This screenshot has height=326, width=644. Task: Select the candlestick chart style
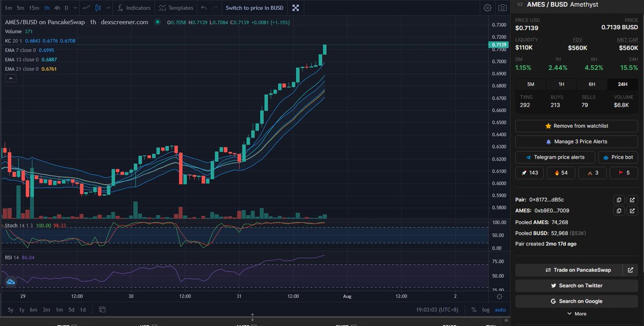coord(98,8)
